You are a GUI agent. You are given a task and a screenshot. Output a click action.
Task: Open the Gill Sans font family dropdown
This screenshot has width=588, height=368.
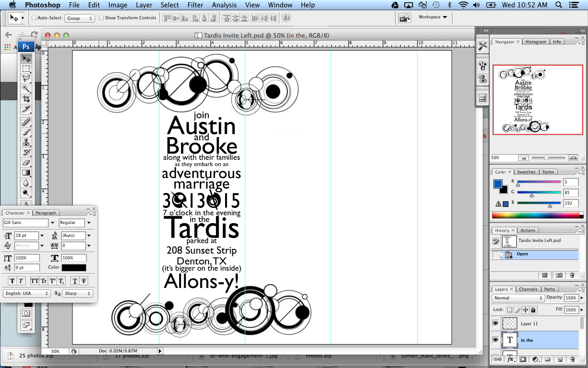tap(53, 223)
